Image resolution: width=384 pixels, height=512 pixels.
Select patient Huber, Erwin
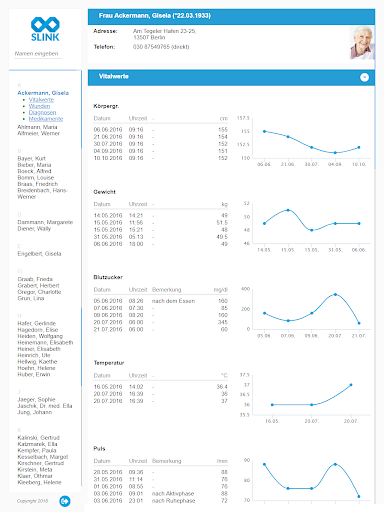[x=34, y=374]
